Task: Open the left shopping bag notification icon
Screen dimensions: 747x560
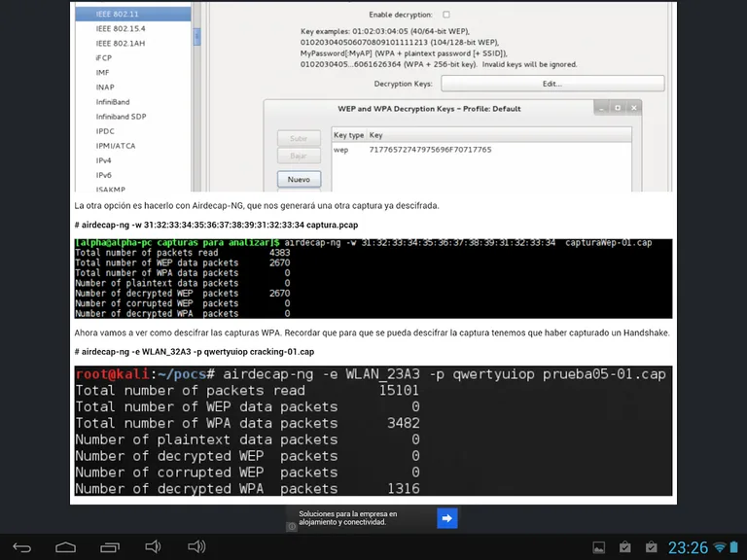Action: (625, 547)
